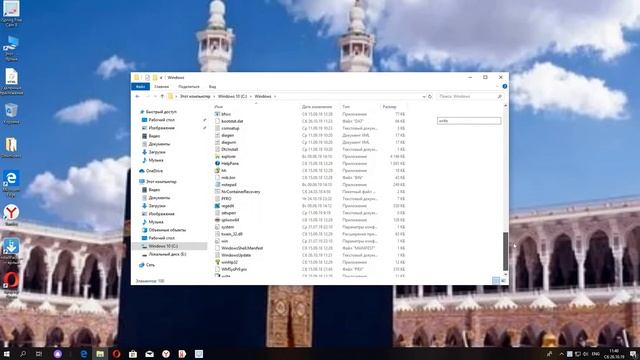This screenshot has height=360, width=640.
Task: Open Музыка under Quick access
Action: (x=156, y=160)
